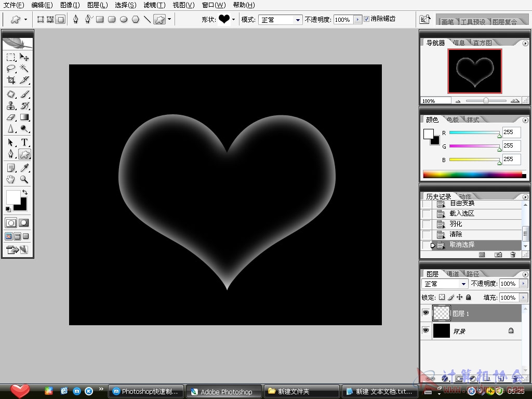Select the Slice tool
Image resolution: width=532 pixels, height=399 pixels.
pos(24,80)
